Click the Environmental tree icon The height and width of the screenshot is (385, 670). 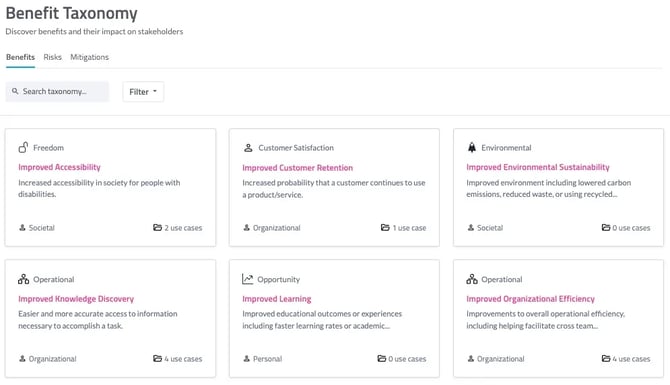point(472,147)
